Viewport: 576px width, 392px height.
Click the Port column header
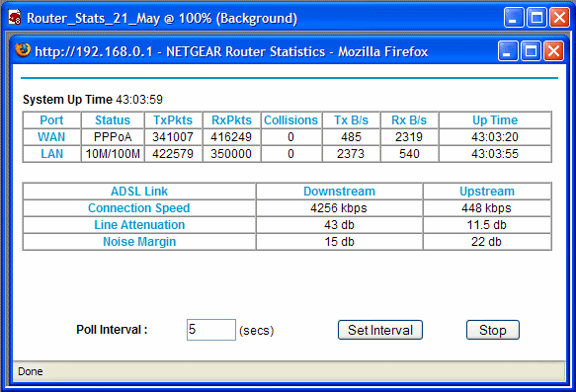pyautogui.click(x=51, y=120)
